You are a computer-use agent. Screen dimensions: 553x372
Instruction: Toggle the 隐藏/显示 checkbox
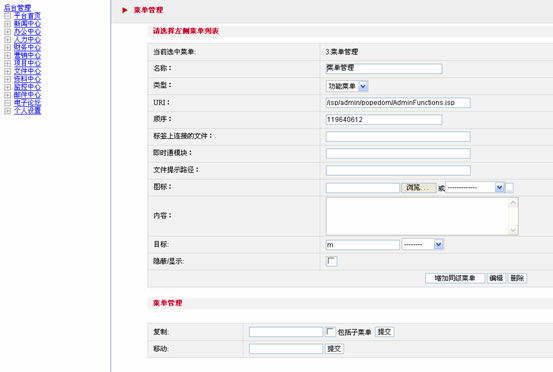pos(331,261)
